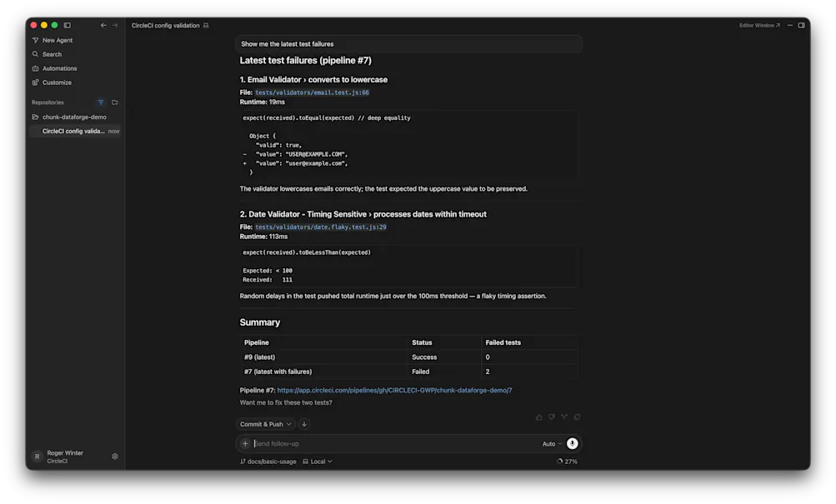Click 'Want me to fix these two tests?'
The width and height of the screenshot is (836, 504).
tap(286, 402)
